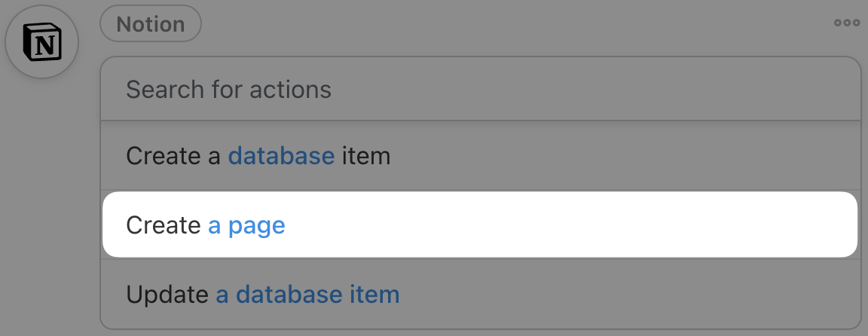Click the word Update in the last action
Screen dimensions: 868x336
point(167,294)
